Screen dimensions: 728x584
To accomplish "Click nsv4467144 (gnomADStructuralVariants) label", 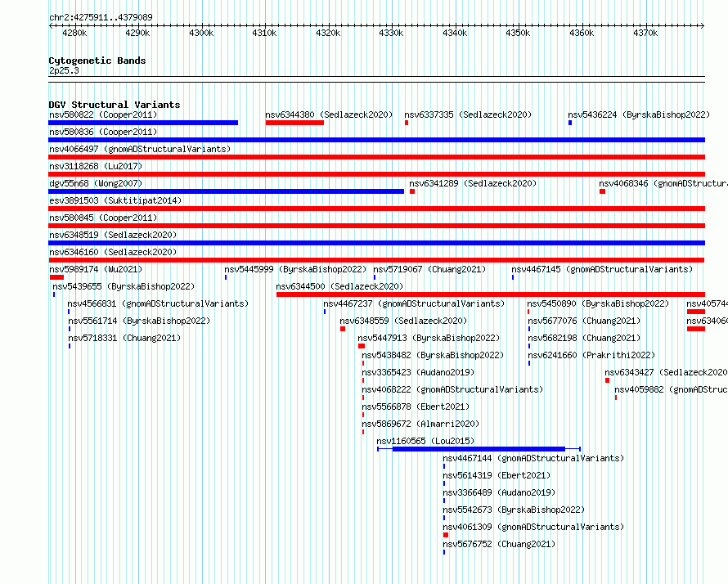I will tap(533, 458).
